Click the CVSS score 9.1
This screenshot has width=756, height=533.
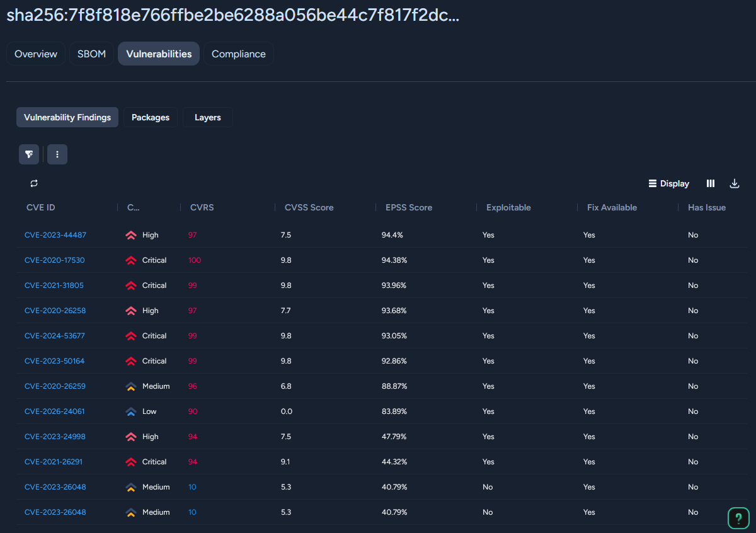point(285,462)
